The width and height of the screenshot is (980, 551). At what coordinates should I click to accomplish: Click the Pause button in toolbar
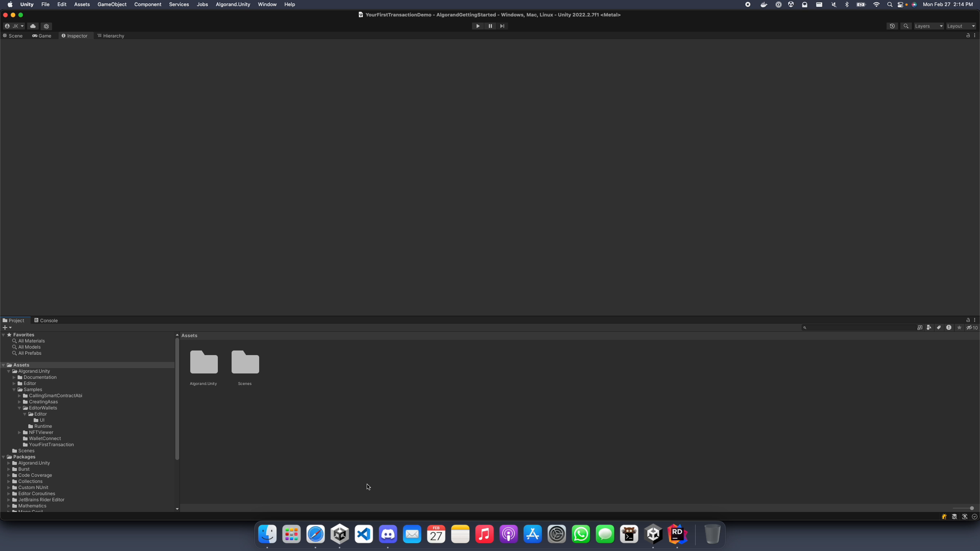[490, 26]
